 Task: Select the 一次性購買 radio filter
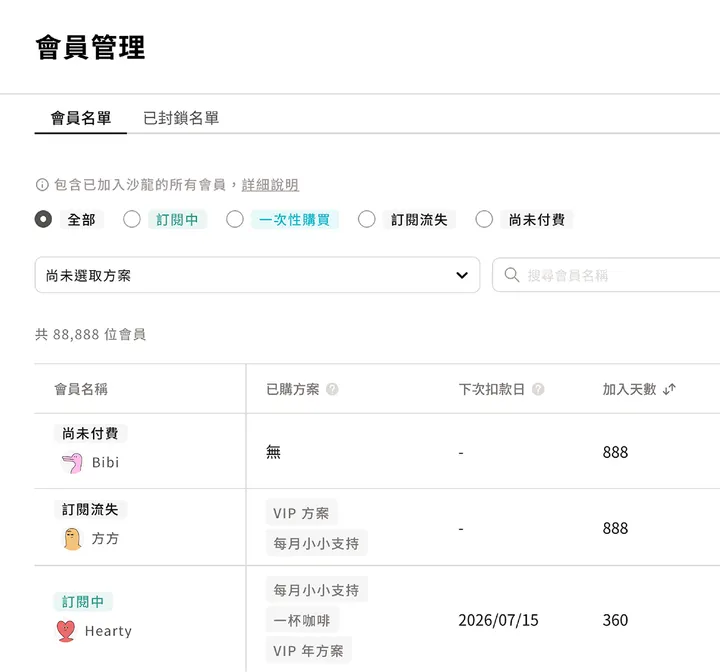click(235, 219)
